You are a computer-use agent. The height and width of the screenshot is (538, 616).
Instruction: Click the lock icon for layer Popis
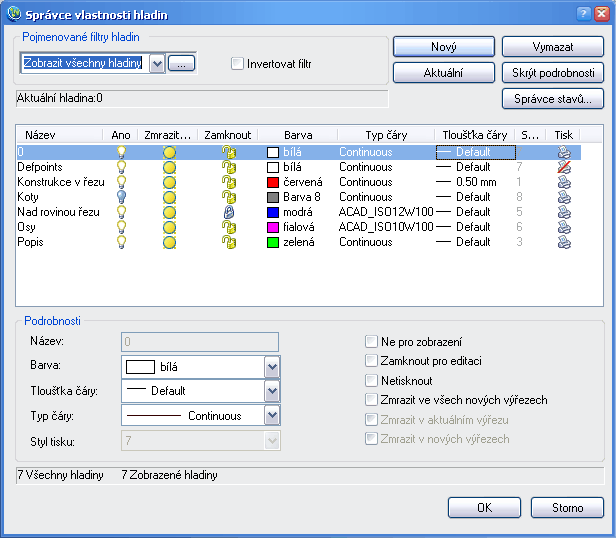click(x=228, y=242)
